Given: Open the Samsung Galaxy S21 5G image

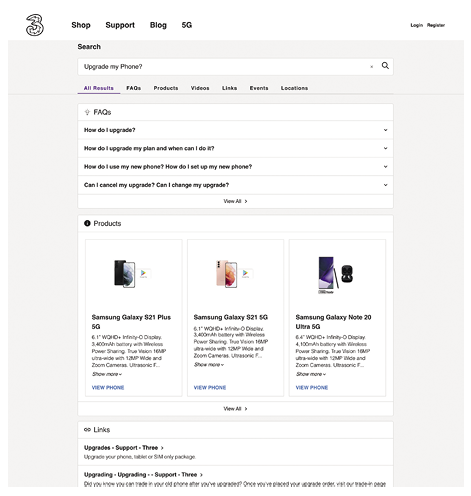Looking at the screenshot, I should pos(235,274).
